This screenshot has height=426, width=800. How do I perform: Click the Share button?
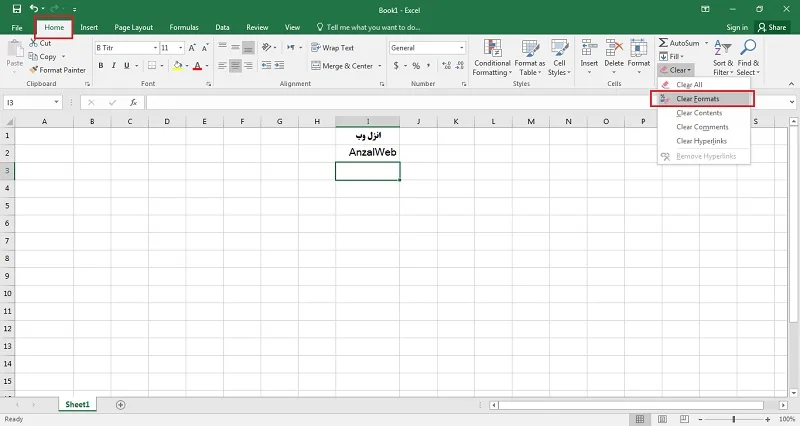click(771, 27)
